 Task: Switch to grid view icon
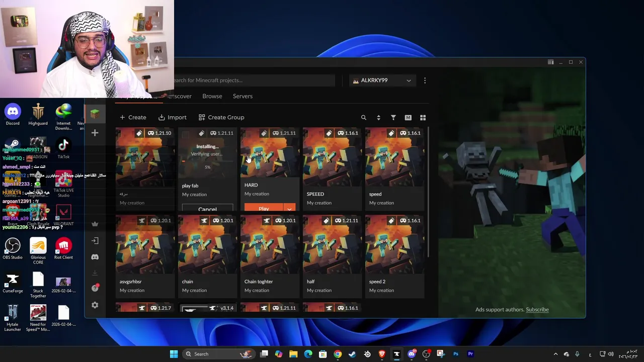point(423,118)
